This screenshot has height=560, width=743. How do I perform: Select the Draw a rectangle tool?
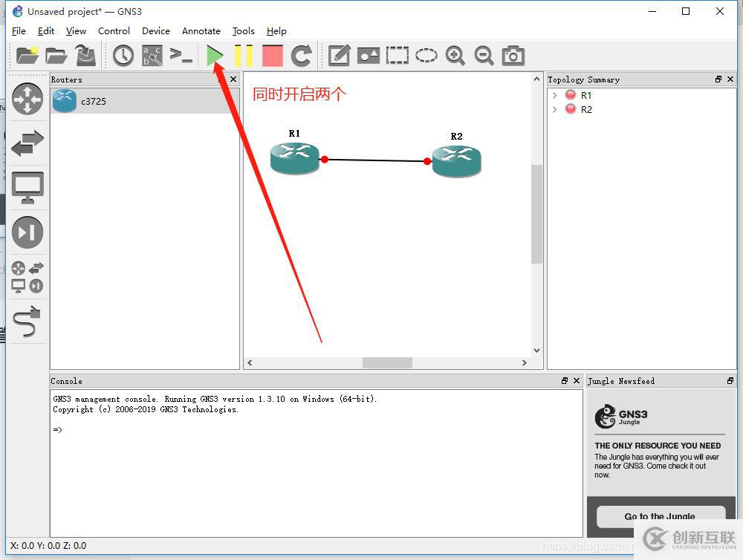point(397,56)
